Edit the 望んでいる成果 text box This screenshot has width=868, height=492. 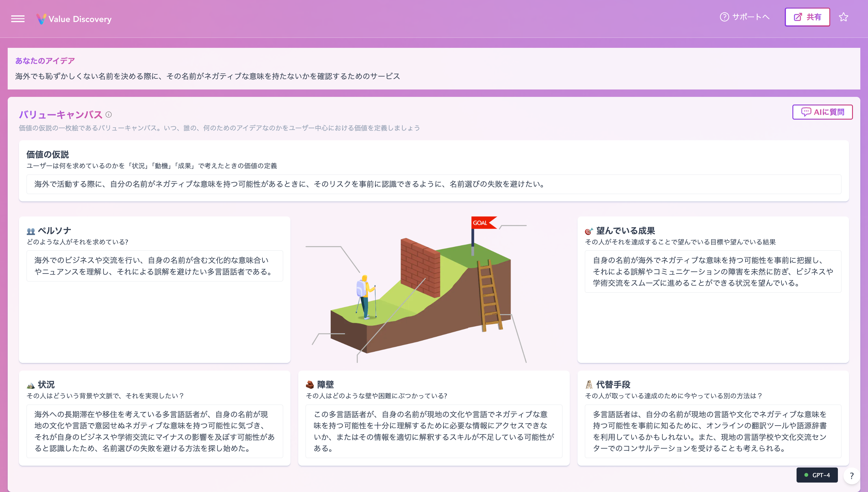[713, 271]
